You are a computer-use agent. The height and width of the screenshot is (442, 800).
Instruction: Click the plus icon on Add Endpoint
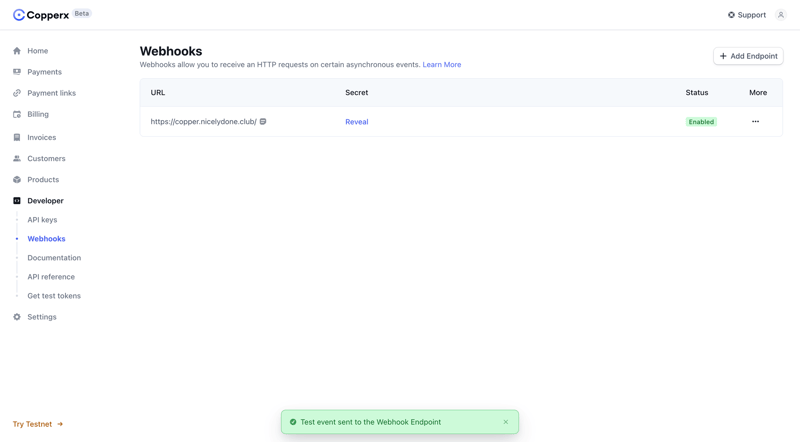723,56
